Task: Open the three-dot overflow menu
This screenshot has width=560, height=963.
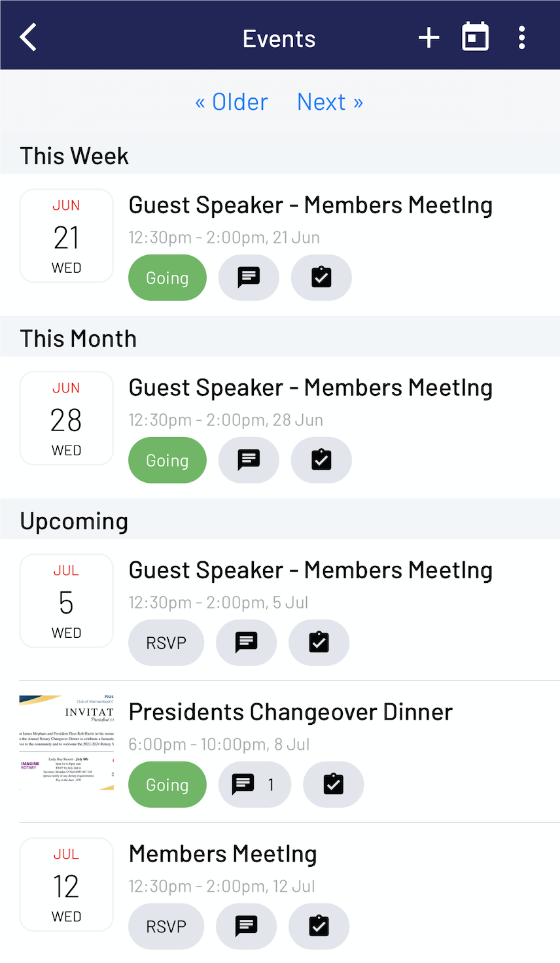Action: point(521,37)
